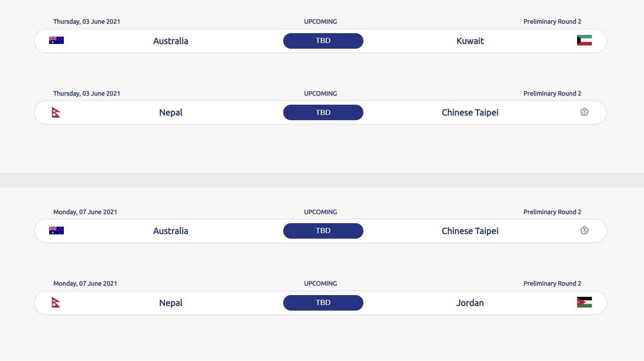Click the UPCOMING status above Nepal vs Jordan
The height and width of the screenshot is (361, 644).
(320, 283)
